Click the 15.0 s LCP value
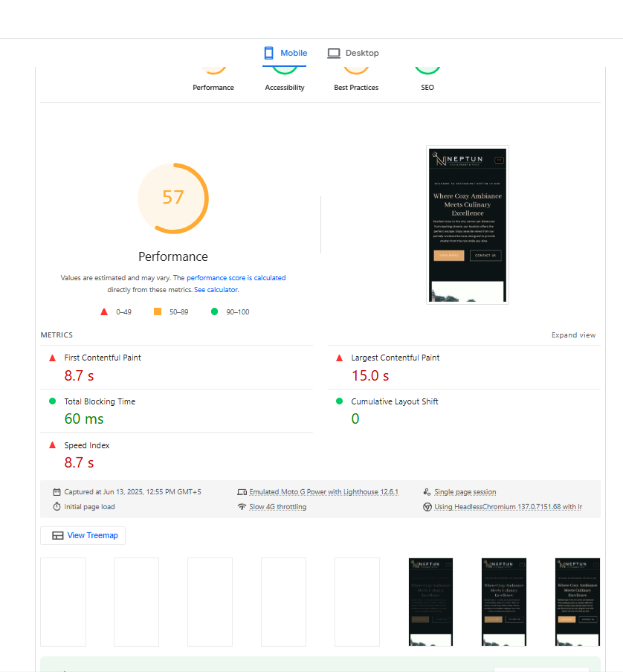This screenshot has height=672, width=623. coord(370,376)
